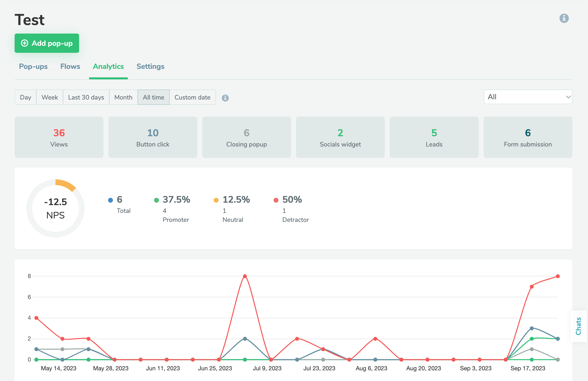The image size is (588, 381).
Task: Open the All pop-ups filter dropdown
Action: 528,97
